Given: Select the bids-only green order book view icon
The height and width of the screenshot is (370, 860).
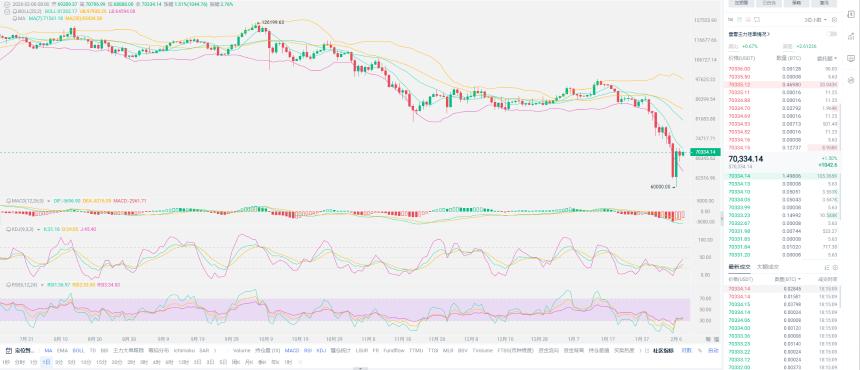Looking at the screenshot, I should point(739,20).
